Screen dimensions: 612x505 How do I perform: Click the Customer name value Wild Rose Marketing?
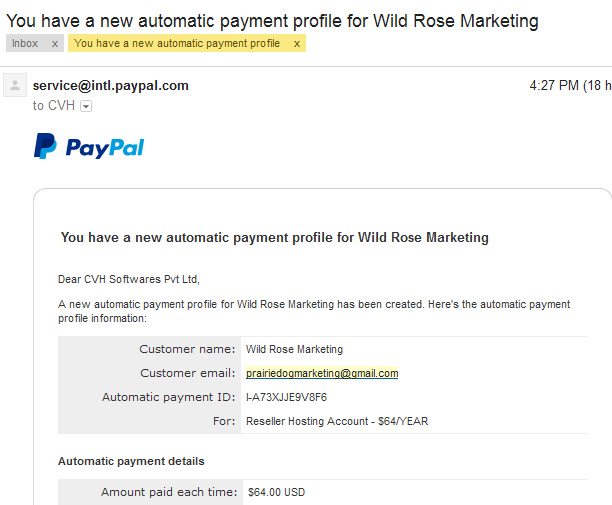(x=294, y=349)
